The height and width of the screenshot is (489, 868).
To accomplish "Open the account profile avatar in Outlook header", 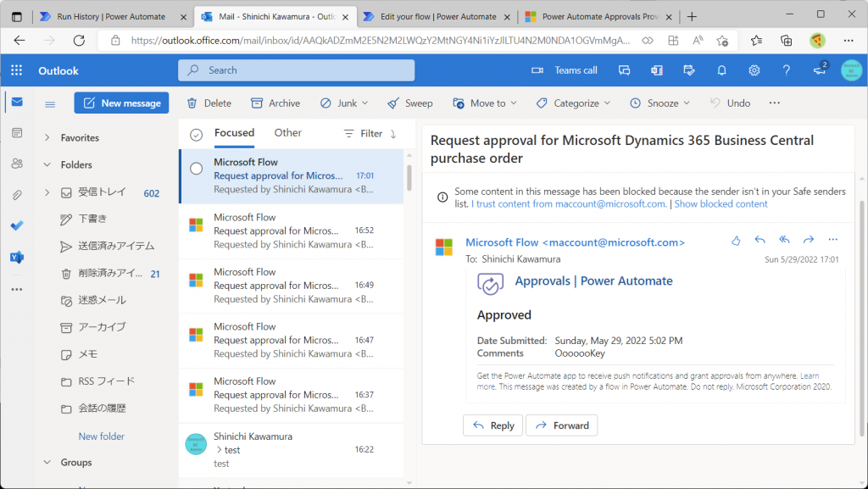I will pyautogui.click(x=851, y=70).
